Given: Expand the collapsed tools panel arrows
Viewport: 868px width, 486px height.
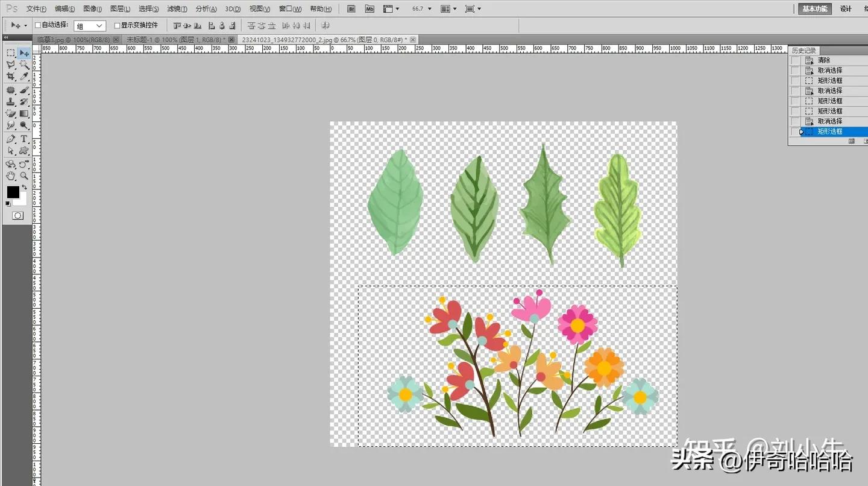Looking at the screenshot, I should point(6,37).
